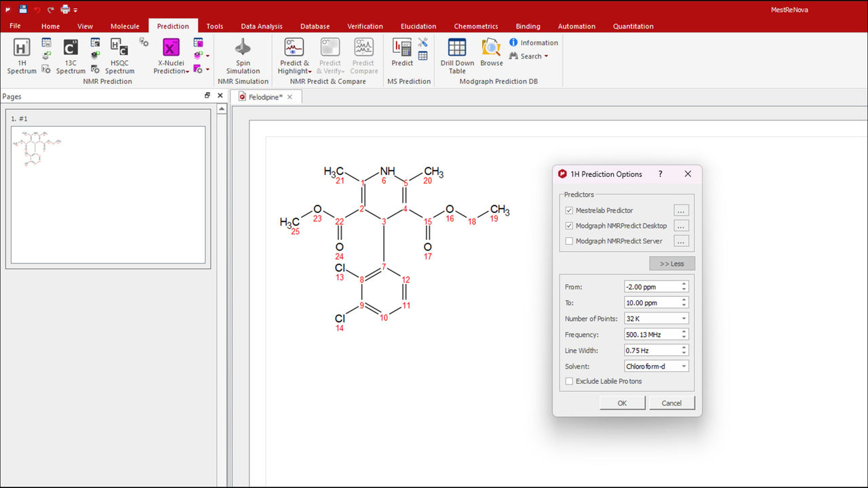Toggle the Mestrelab Predictor checkbox
868x488 pixels.
[569, 211]
